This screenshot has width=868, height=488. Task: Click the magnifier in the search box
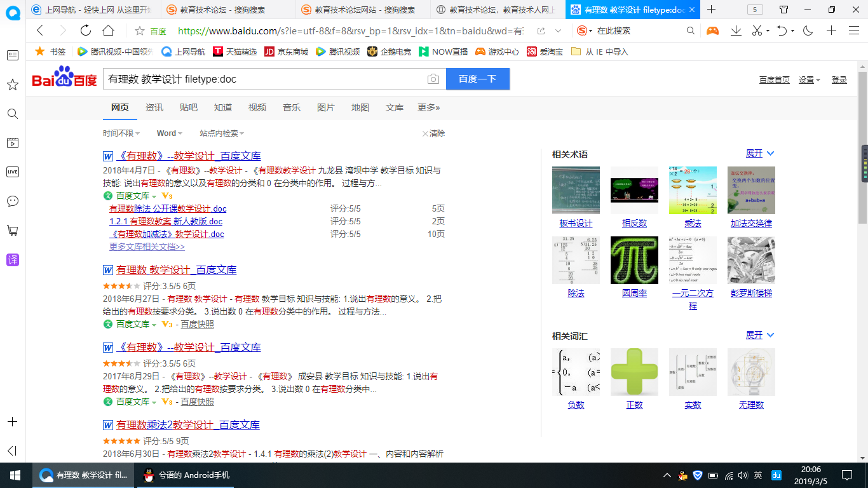(691, 30)
